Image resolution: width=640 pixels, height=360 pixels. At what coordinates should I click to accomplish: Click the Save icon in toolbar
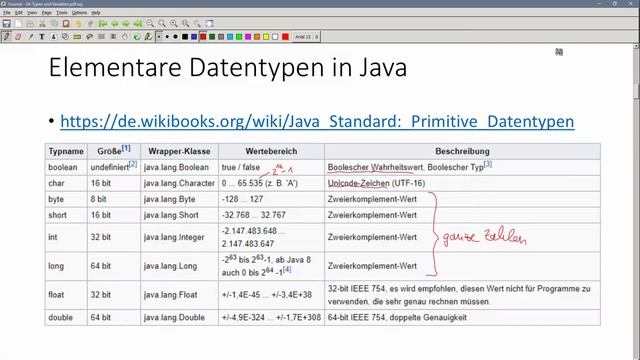7,24
